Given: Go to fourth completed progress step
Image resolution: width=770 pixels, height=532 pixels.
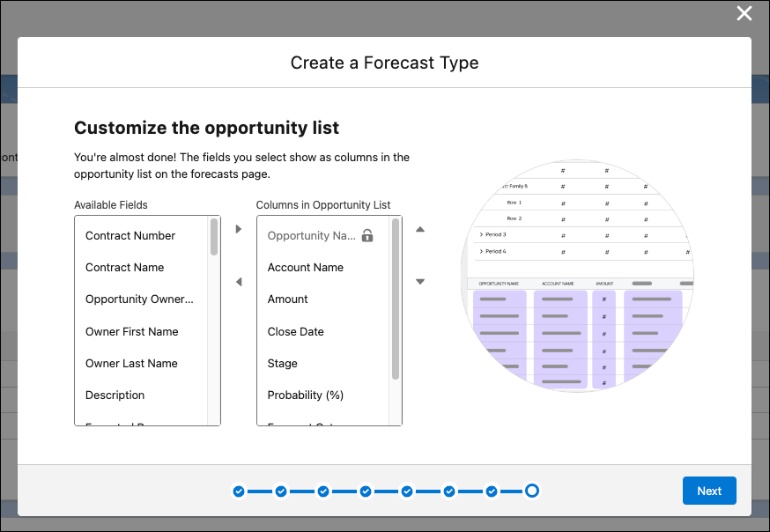Looking at the screenshot, I should 366,491.
